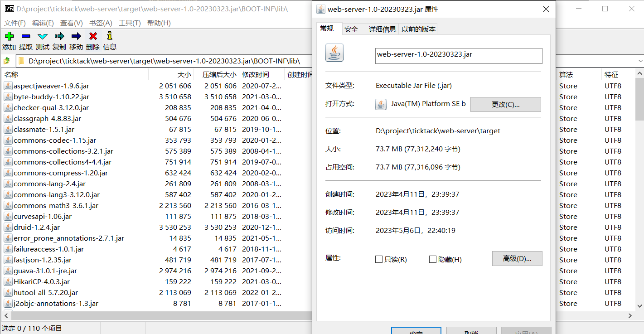644x334 pixels.
Task: Select the commons-lang-2.4.jar file
Action: (x=49, y=184)
